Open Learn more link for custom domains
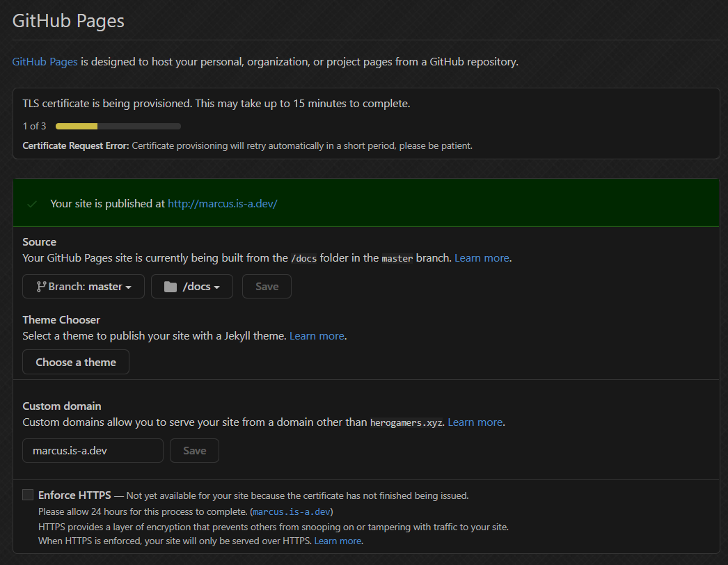This screenshot has width=728, height=565. coord(475,422)
